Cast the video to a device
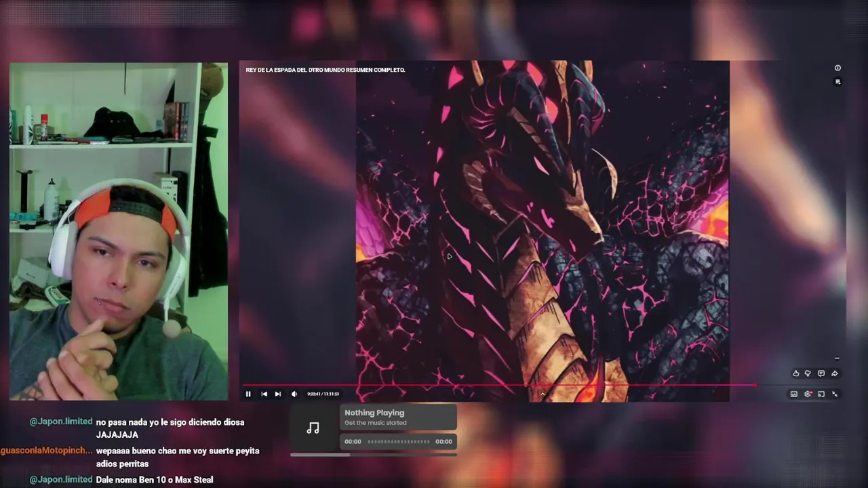The width and height of the screenshot is (868, 488). (821, 394)
